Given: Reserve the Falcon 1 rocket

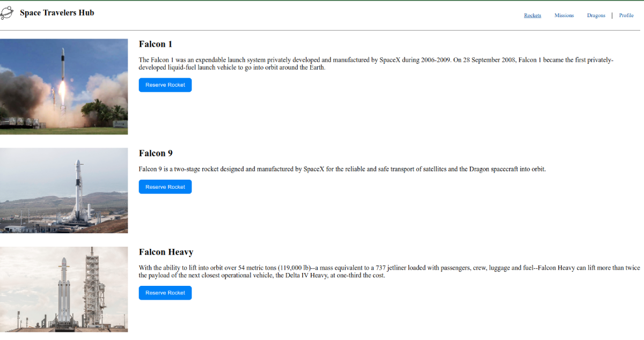Looking at the screenshot, I should (165, 85).
